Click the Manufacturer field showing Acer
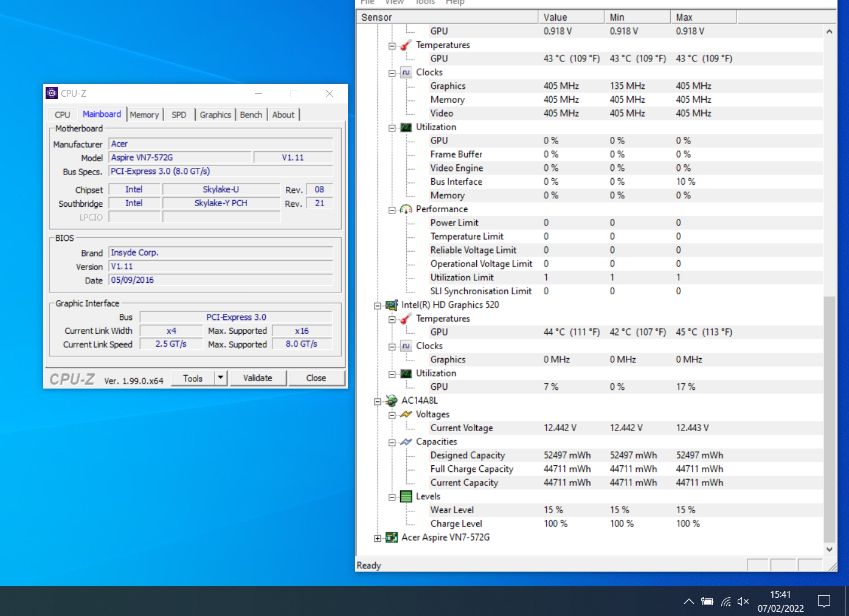Screen dimensions: 849x616 pos(221,144)
